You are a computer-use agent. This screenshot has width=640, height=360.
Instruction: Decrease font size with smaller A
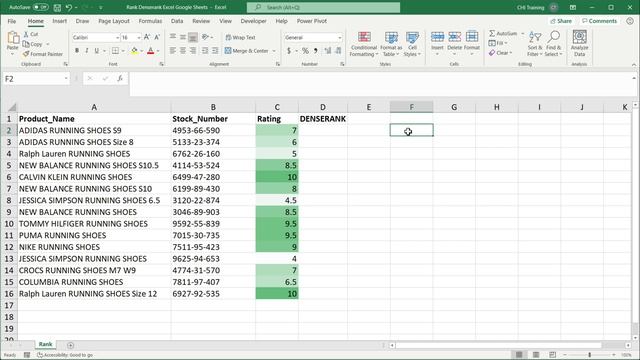coord(157,37)
